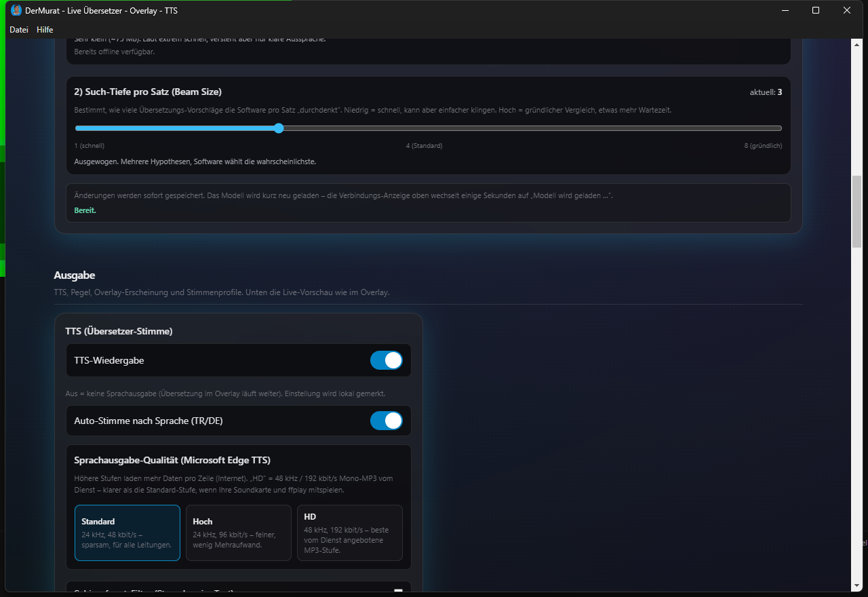
Task: Click the 'aktuell: 3' value
Action: [x=766, y=92]
